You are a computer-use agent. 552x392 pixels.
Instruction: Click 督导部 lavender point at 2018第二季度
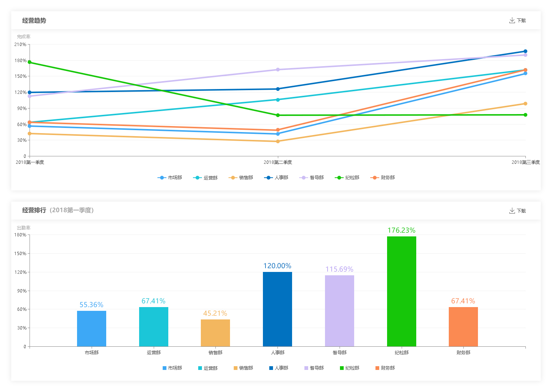[278, 70]
